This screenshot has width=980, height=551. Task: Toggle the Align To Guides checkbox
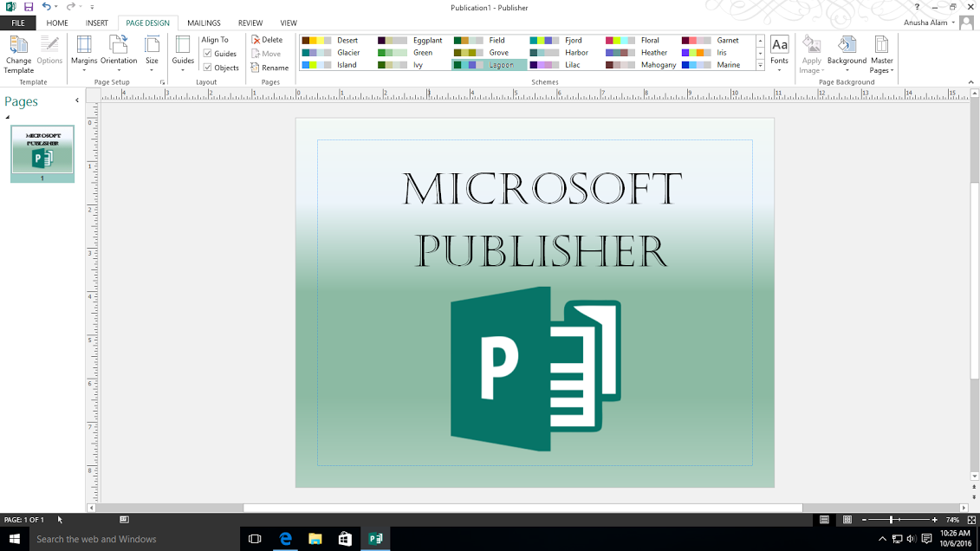pos(207,54)
